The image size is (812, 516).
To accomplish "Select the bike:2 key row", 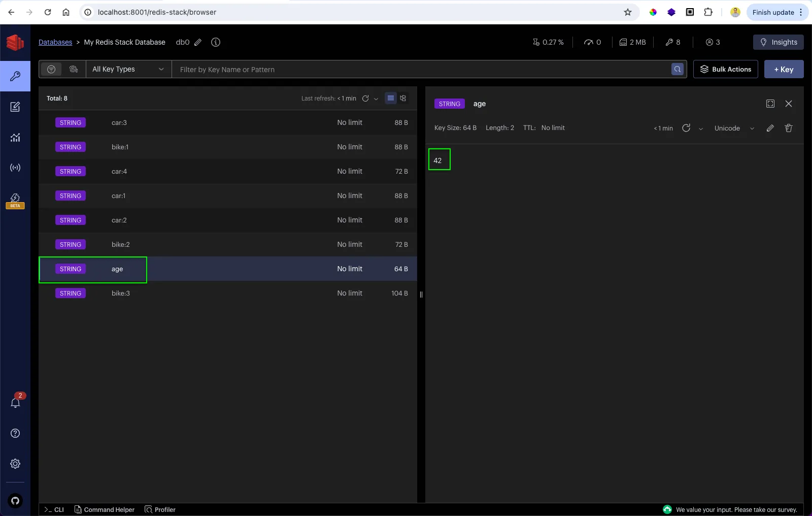I will (228, 244).
